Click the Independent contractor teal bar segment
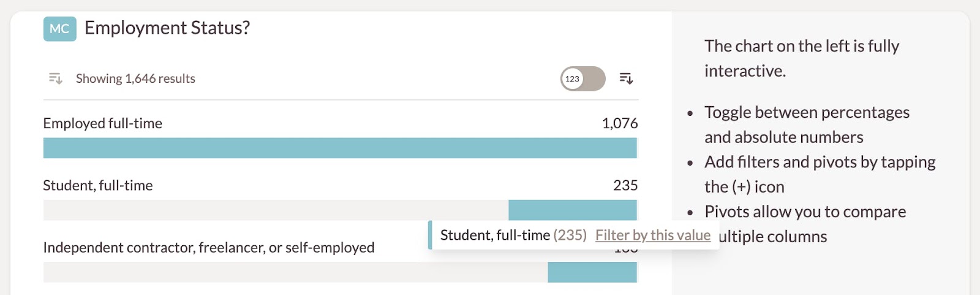This screenshot has height=295, width=980. (592, 273)
